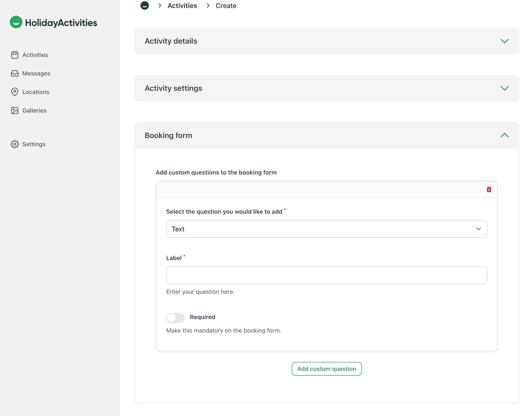Click the Booking form header title
Viewport: 532px width, 416px height.
tap(168, 136)
